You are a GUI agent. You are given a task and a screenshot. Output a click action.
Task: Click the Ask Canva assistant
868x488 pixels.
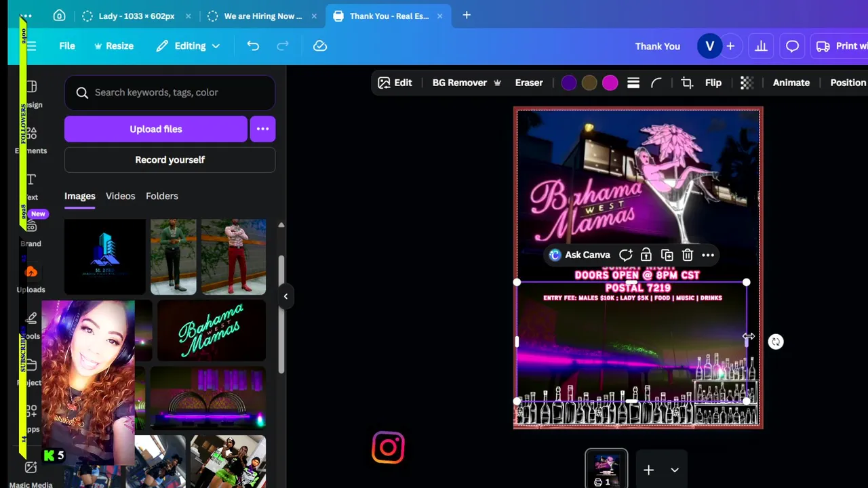[580, 255]
